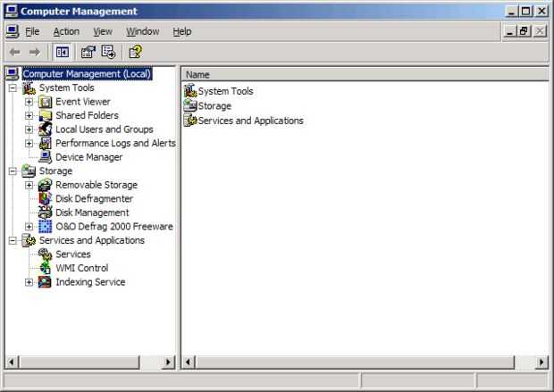Click the Disk Management icon
Image resolution: width=554 pixels, height=392 pixels.
tap(46, 213)
